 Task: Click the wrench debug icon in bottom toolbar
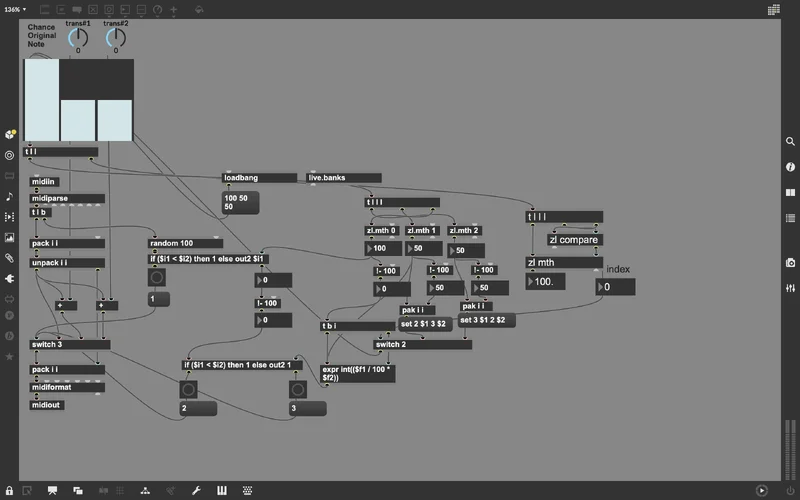coord(196,490)
